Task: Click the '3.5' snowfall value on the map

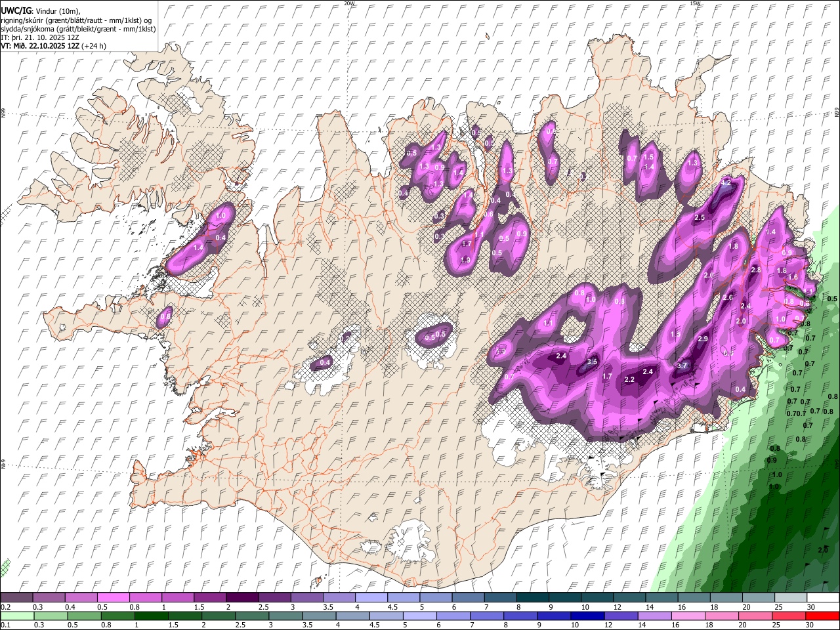Action: [x=592, y=362]
